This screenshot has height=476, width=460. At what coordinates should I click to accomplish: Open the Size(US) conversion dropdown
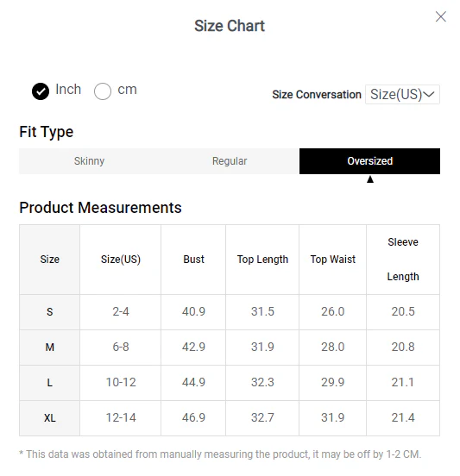402,94
